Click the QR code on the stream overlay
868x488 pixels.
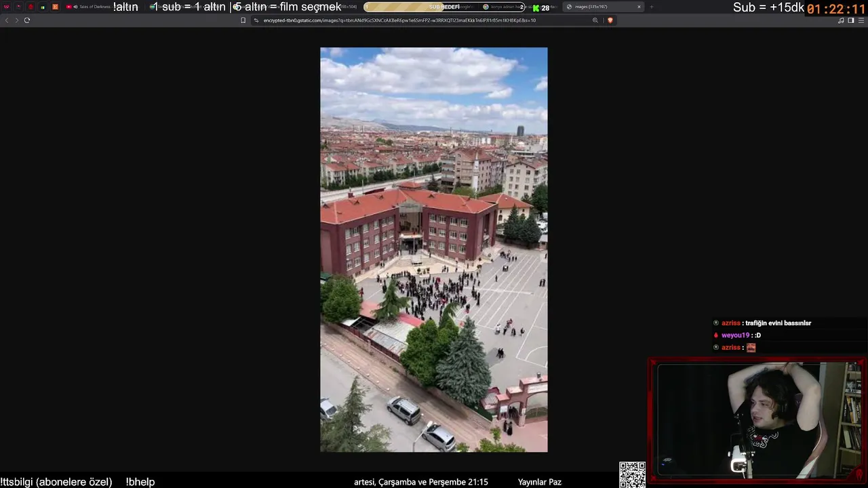click(632, 474)
